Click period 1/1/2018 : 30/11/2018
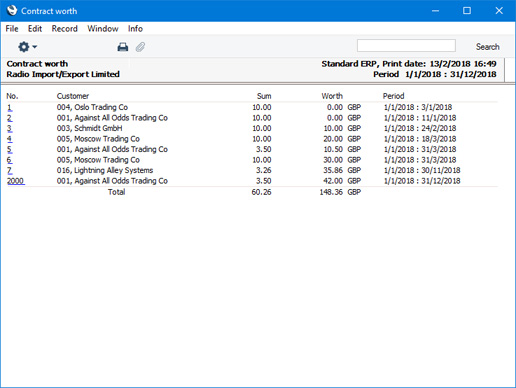Image resolution: width=516 pixels, height=388 pixels. 422,170
